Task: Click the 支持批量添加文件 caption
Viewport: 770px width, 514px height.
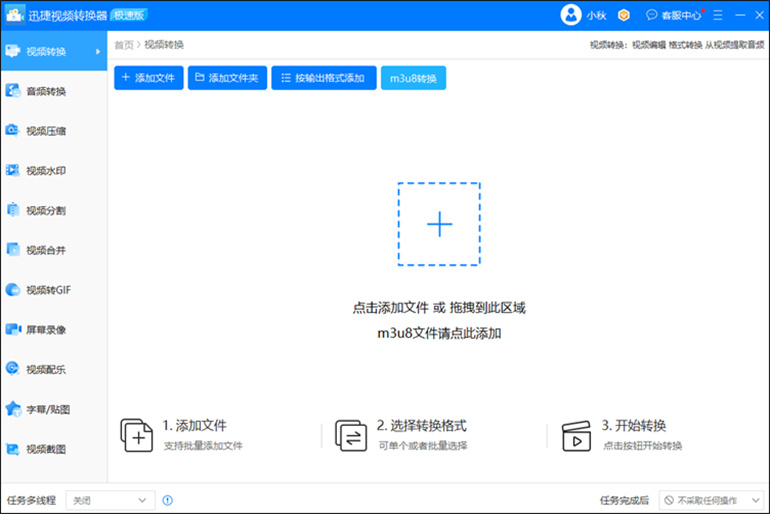Action: 203,446
